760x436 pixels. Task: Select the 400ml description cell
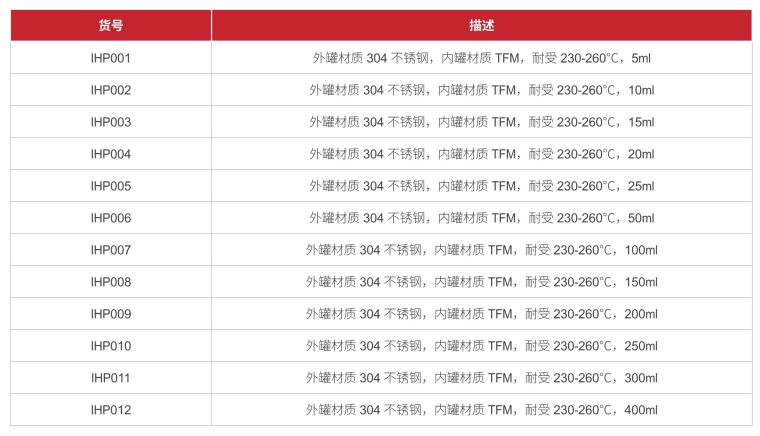click(481, 410)
